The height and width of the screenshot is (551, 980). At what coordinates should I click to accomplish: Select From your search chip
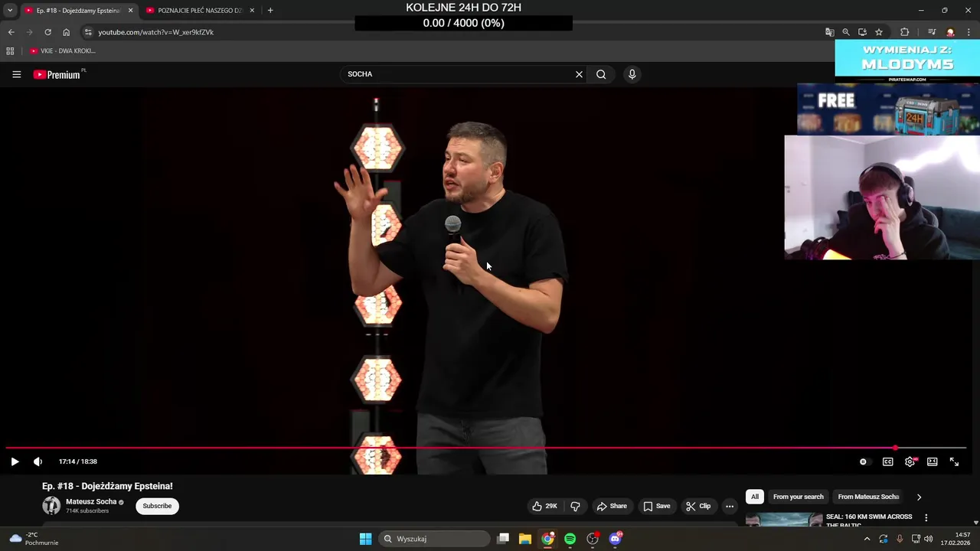point(799,497)
